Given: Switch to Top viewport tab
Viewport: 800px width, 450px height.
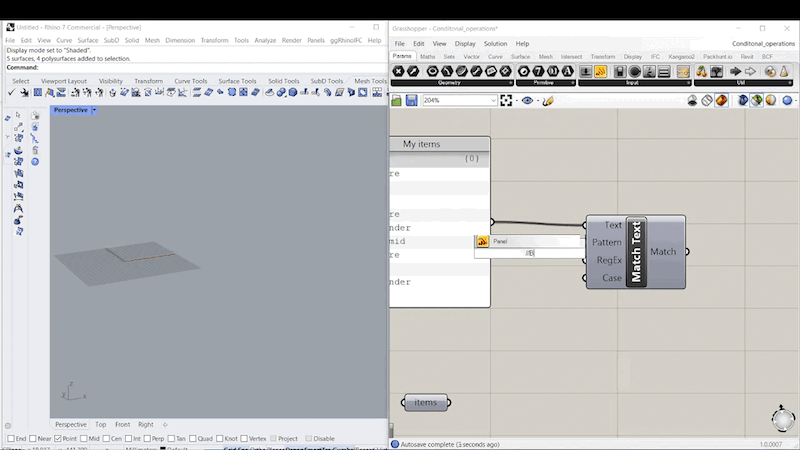Looking at the screenshot, I should point(101,424).
